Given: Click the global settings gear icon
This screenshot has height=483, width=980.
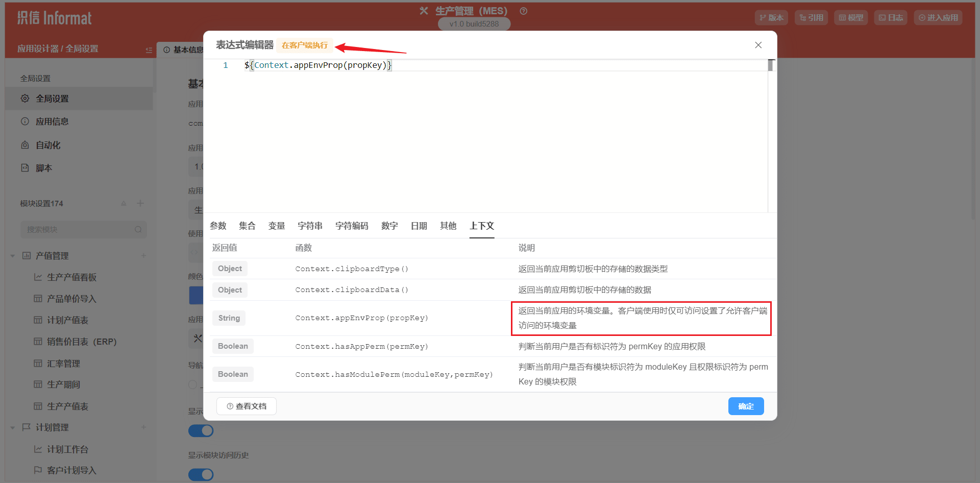Looking at the screenshot, I should click(x=25, y=99).
